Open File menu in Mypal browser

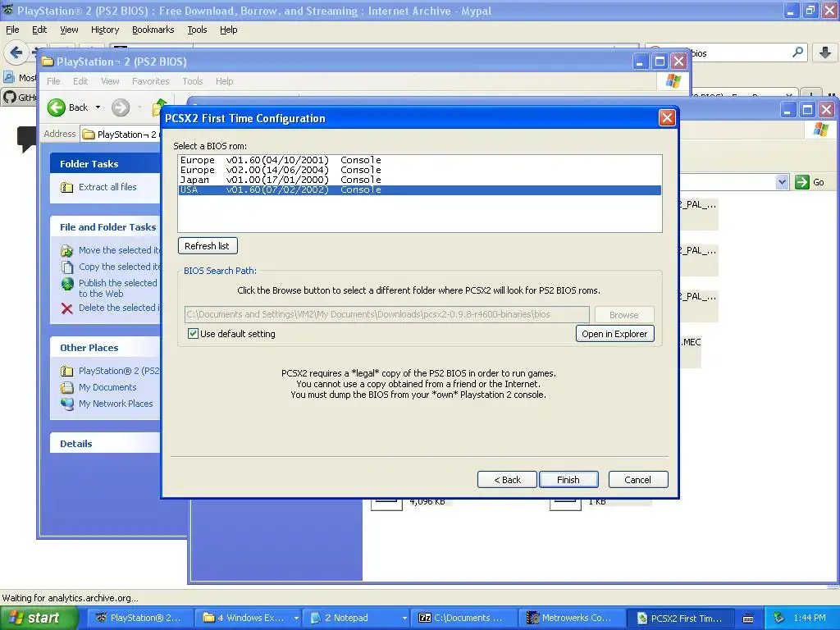click(12, 30)
